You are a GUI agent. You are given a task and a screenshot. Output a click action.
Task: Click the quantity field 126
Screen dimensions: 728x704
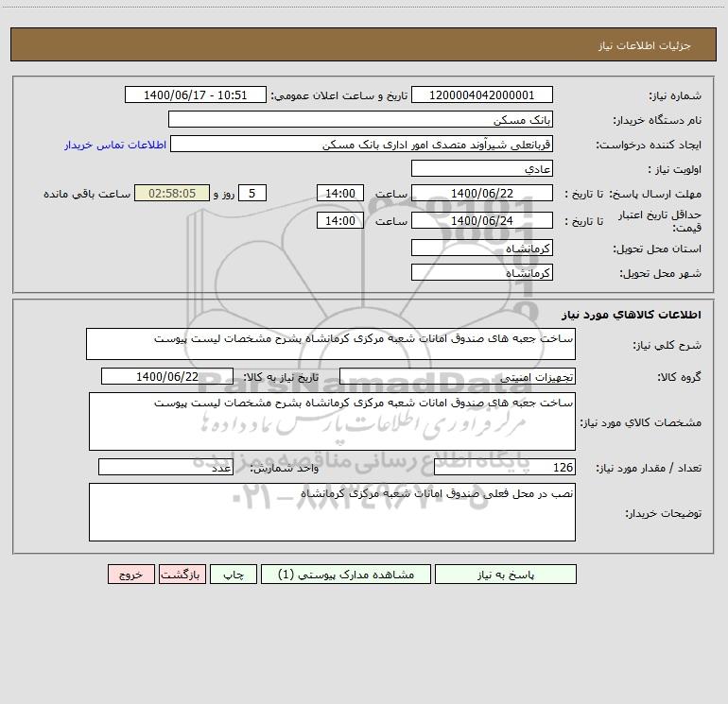(505, 467)
